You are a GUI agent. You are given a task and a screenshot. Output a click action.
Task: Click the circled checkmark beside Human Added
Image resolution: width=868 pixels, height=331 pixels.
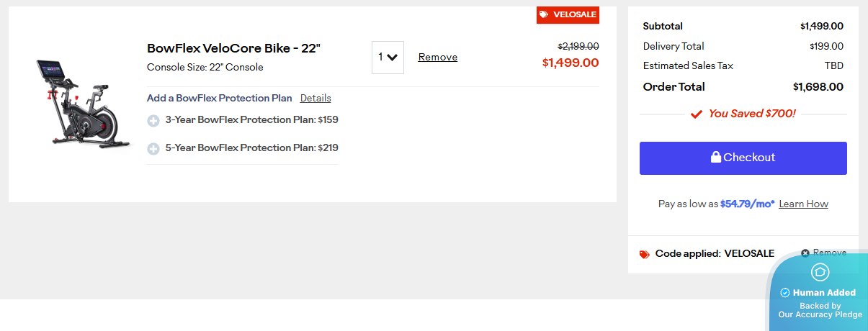tap(785, 293)
